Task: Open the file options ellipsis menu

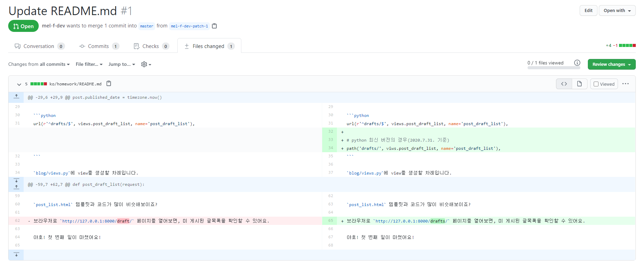Action: point(626,84)
